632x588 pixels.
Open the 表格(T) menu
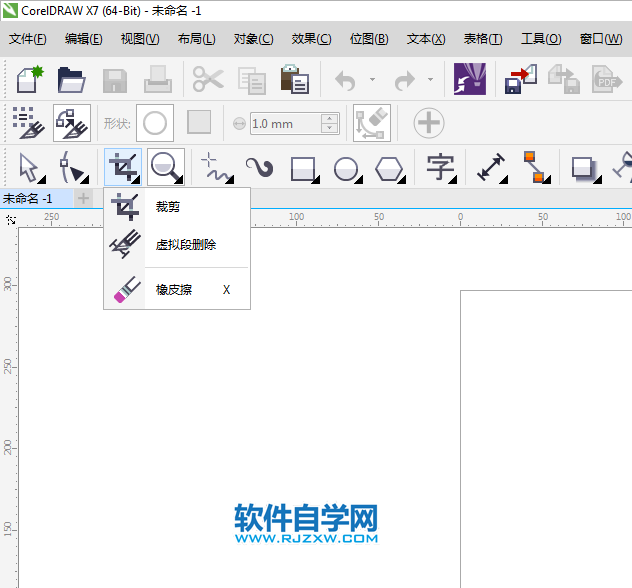coord(483,39)
